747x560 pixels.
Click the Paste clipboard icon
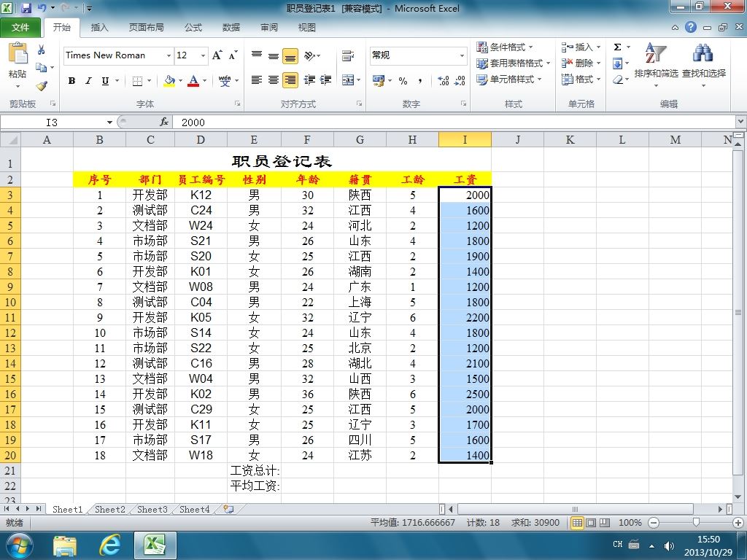[18, 53]
